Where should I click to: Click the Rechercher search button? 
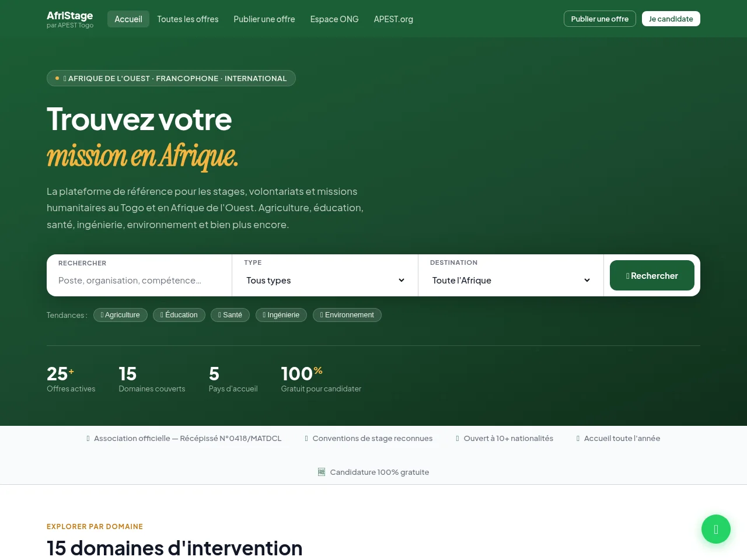pyautogui.click(x=652, y=275)
